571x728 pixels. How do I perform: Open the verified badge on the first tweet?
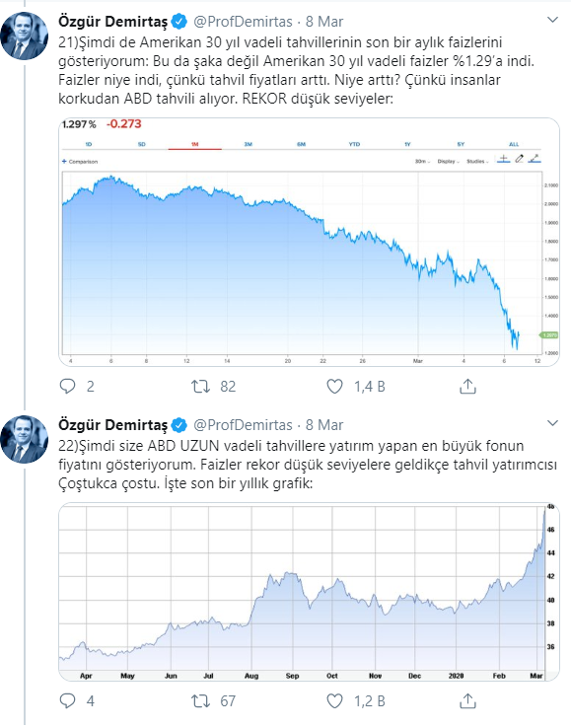(179, 22)
